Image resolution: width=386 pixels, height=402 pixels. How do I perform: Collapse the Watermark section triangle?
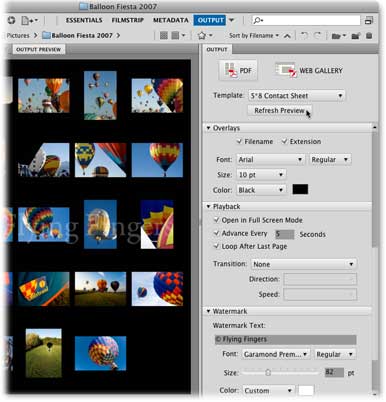(x=208, y=311)
